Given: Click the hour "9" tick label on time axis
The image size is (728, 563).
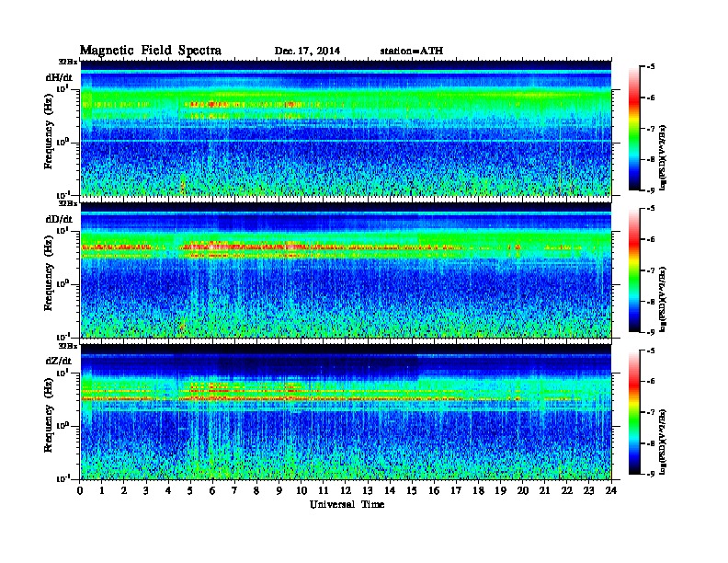Looking at the screenshot, I should coord(279,490).
